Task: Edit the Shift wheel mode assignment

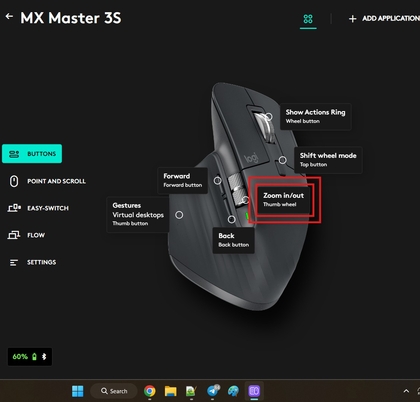Action: [x=328, y=160]
